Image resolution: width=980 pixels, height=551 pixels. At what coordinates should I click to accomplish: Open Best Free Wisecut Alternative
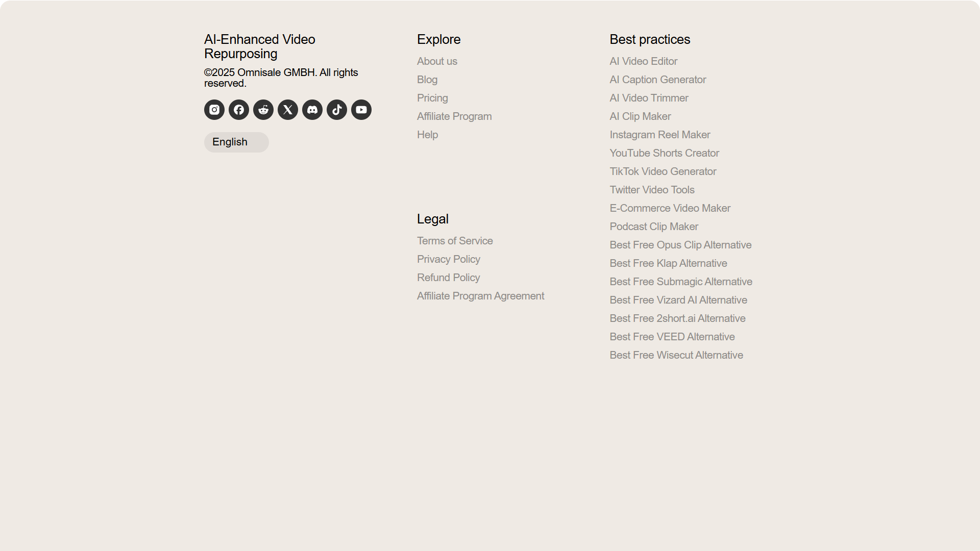point(676,355)
